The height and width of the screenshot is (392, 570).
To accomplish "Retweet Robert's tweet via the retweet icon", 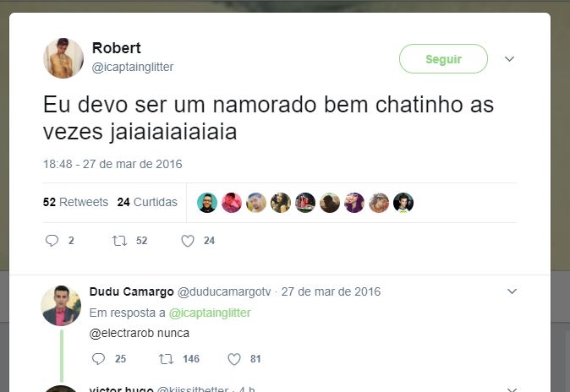I will pyautogui.click(x=119, y=241).
